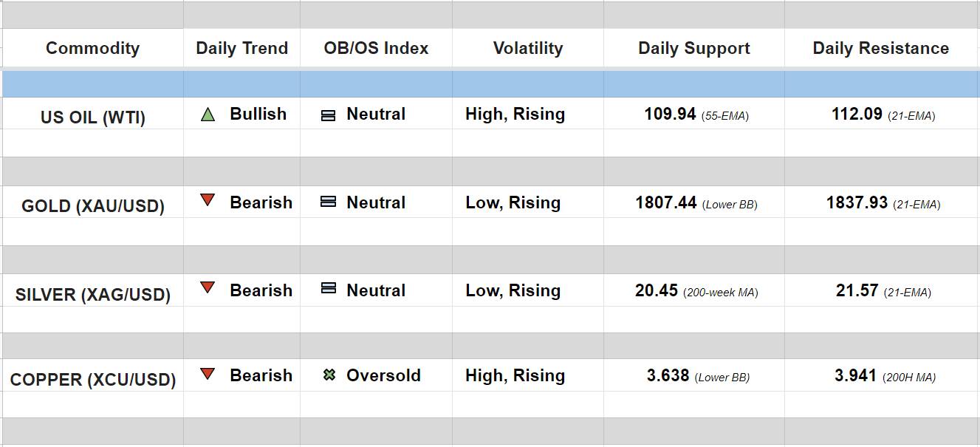Click the green bullish triangle for US Oil
The image size is (980, 447).
(x=208, y=115)
